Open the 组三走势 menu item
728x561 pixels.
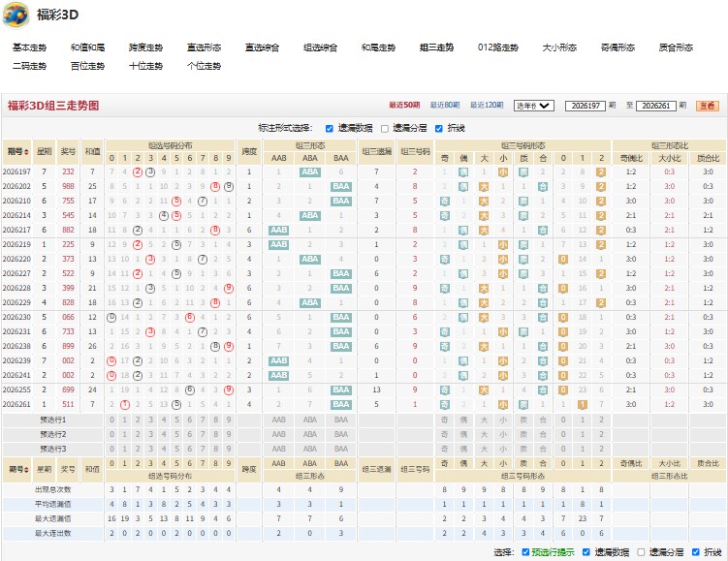click(x=436, y=47)
